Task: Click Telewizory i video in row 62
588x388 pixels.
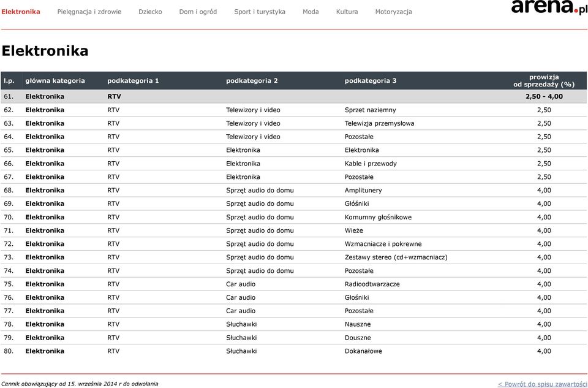Action: tap(253, 110)
